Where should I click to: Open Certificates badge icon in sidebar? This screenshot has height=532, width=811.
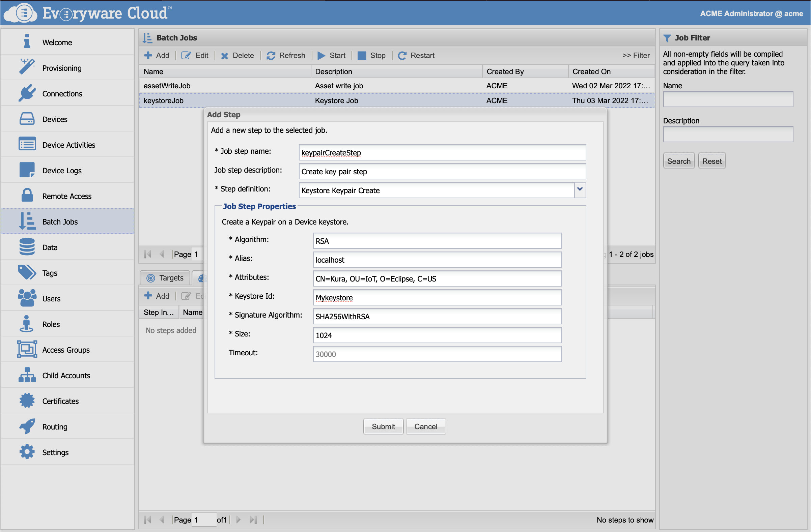27,401
